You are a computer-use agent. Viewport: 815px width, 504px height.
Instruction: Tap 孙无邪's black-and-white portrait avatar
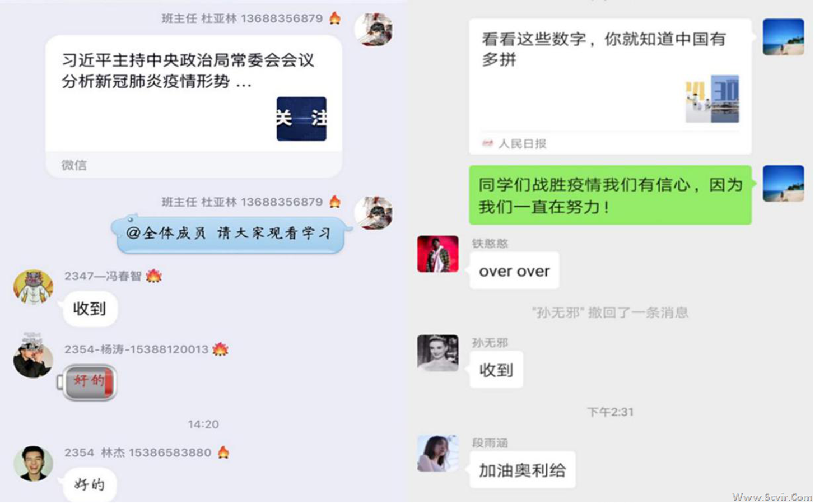pos(437,353)
